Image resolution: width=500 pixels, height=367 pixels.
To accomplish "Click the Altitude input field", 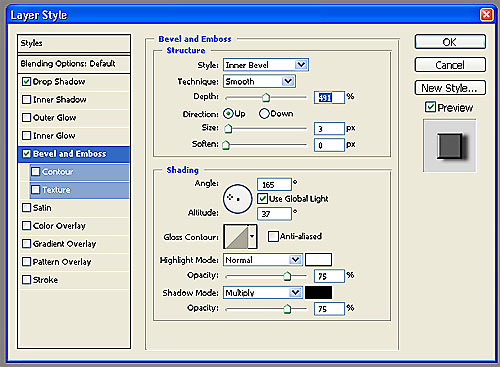I will tap(274, 214).
